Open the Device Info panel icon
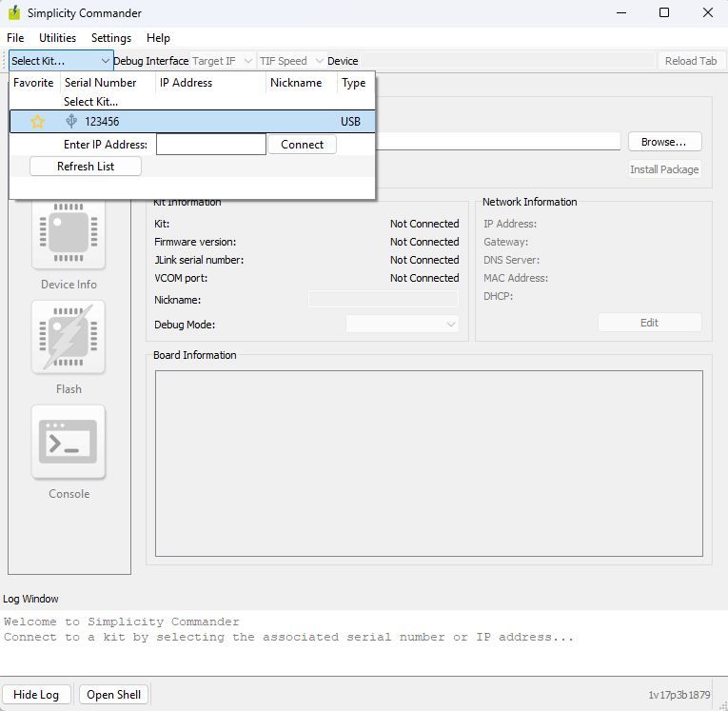 point(69,232)
